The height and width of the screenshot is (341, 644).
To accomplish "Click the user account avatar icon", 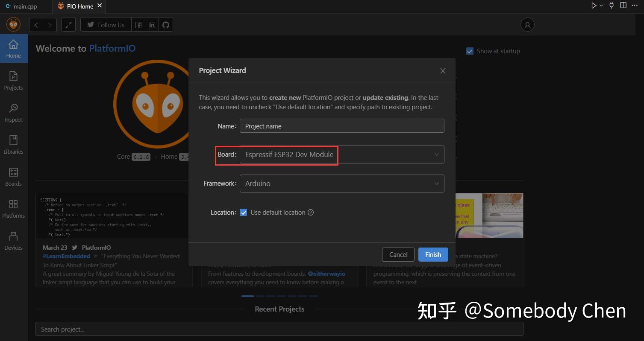I will (527, 25).
